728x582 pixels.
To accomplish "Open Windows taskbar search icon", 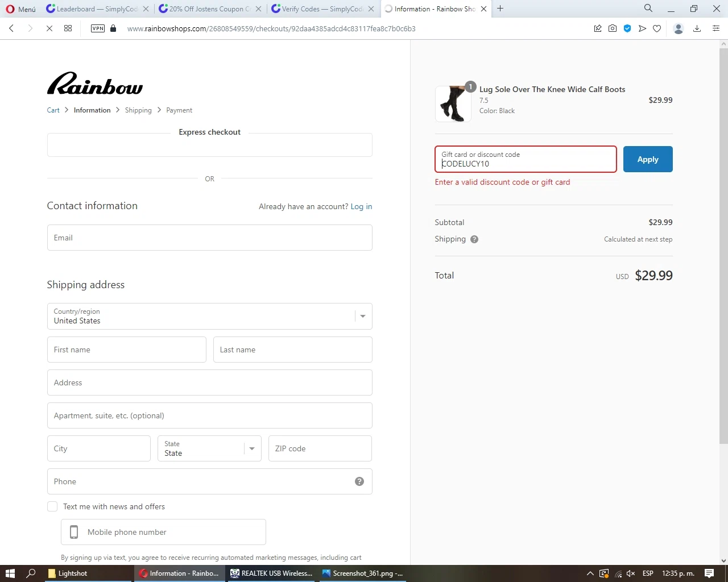I will 31,573.
